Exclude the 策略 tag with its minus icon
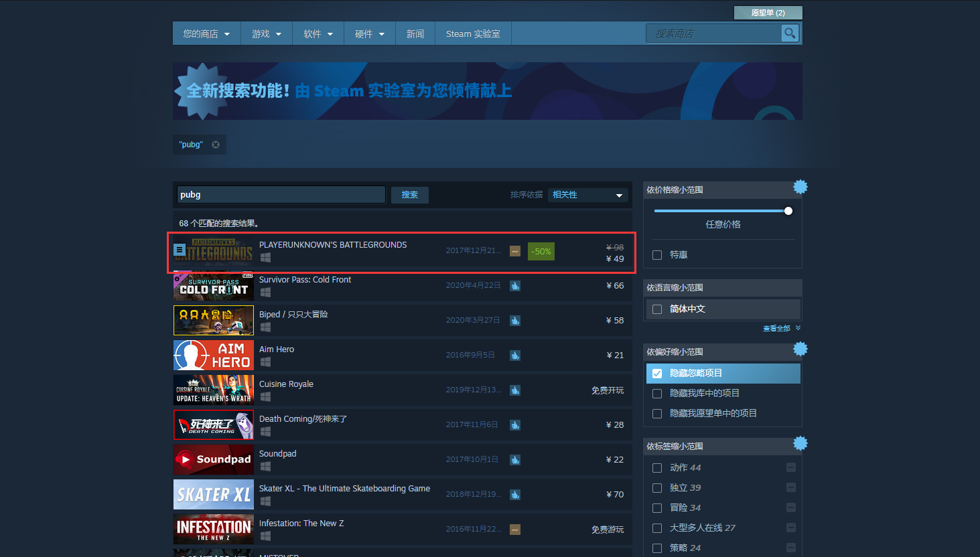The height and width of the screenshot is (557, 980). click(x=791, y=548)
